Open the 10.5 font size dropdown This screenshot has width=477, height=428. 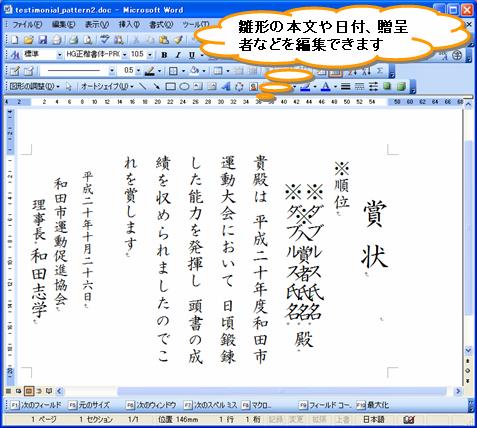click(x=150, y=55)
